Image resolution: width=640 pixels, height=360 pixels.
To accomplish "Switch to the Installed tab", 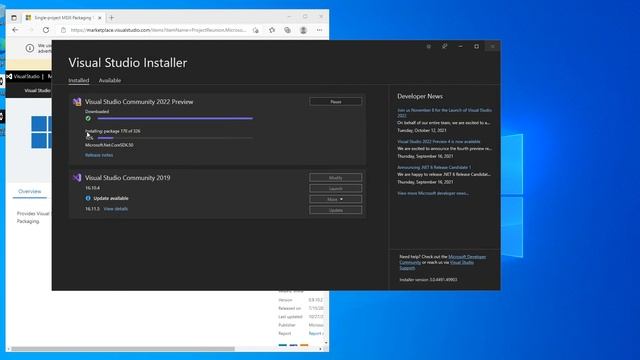I will (78, 80).
